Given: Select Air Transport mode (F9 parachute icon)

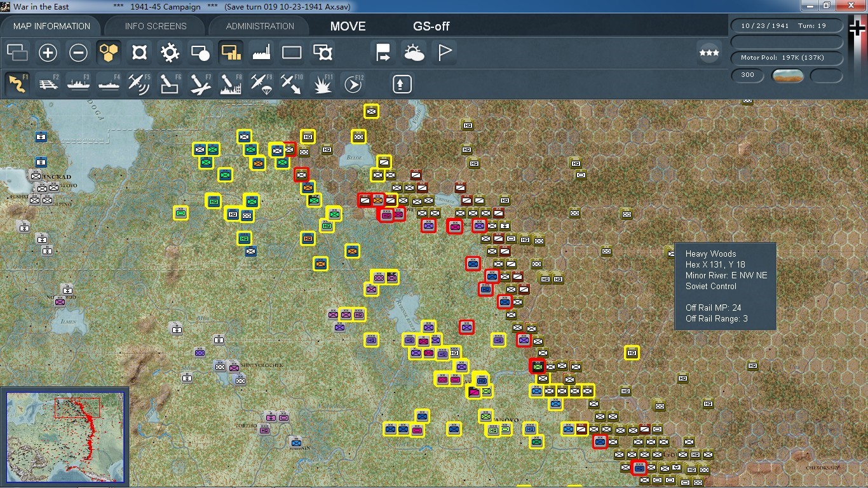Looking at the screenshot, I should coord(262,84).
